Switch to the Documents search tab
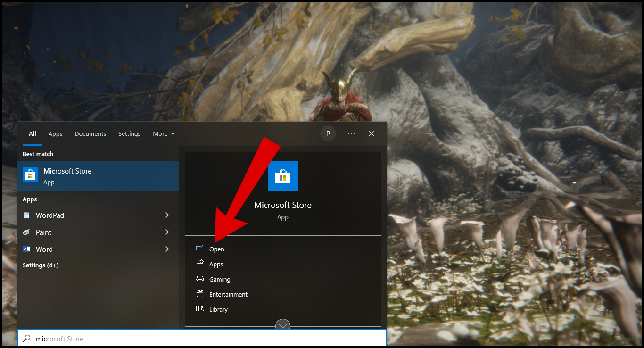644x348 pixels. 90,134
